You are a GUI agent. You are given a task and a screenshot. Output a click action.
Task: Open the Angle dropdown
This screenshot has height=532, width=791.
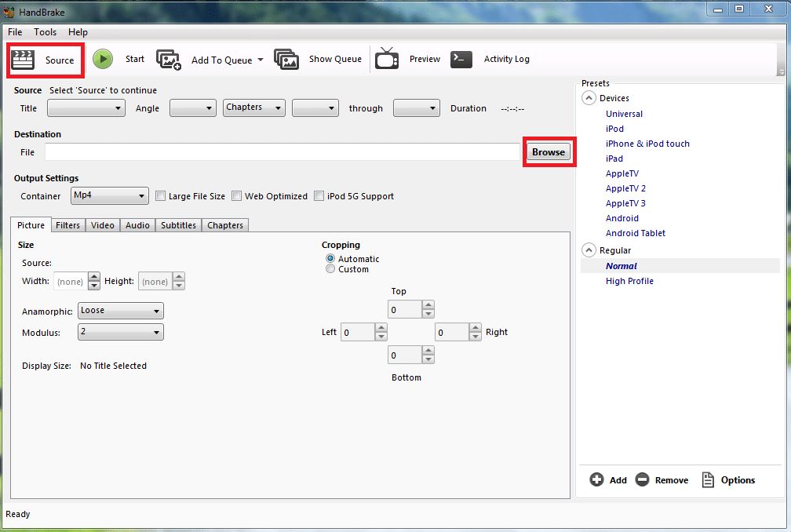193,108
